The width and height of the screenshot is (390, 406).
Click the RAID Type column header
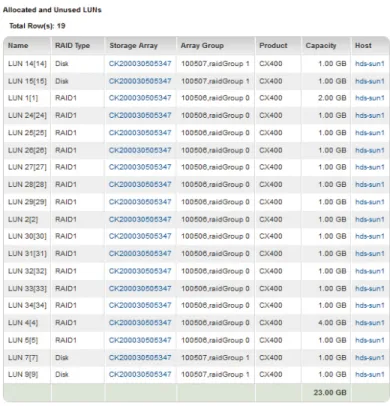[72, 46]
